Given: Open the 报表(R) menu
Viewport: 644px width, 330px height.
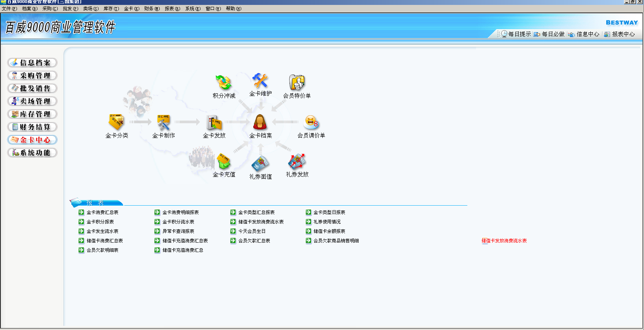Looking at the screenshot, I should [172, 9].
